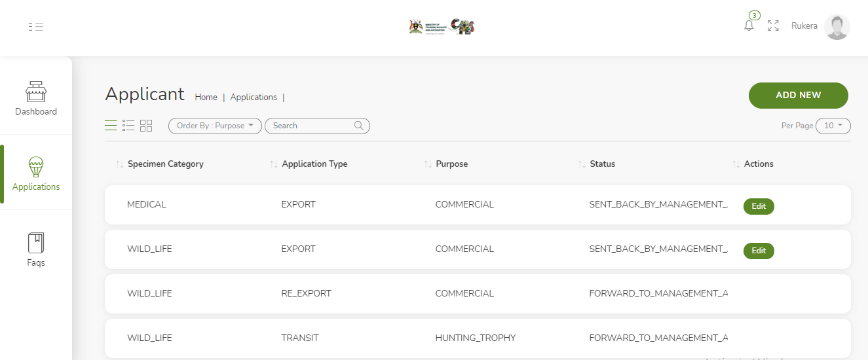Expand the Per Page 10 dropdown

pos(833,126)
